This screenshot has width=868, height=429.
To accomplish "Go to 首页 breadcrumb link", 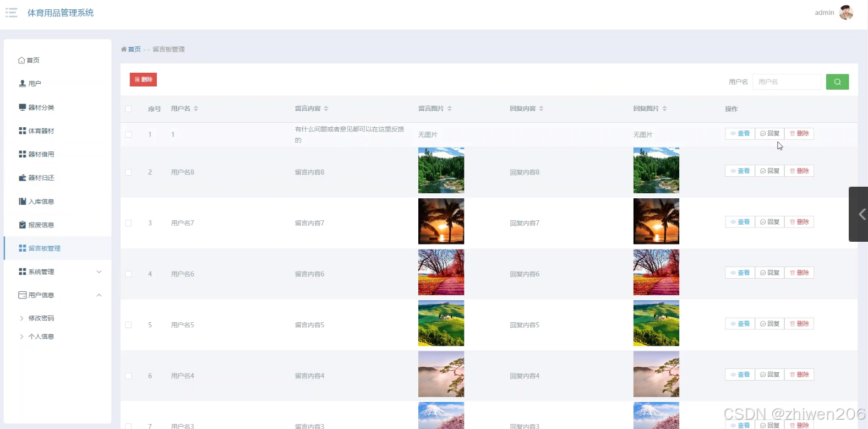I will [134, 49].
